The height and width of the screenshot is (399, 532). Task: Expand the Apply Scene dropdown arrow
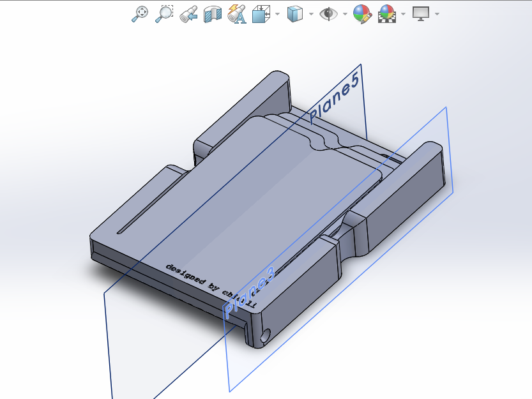pos(404,14)
